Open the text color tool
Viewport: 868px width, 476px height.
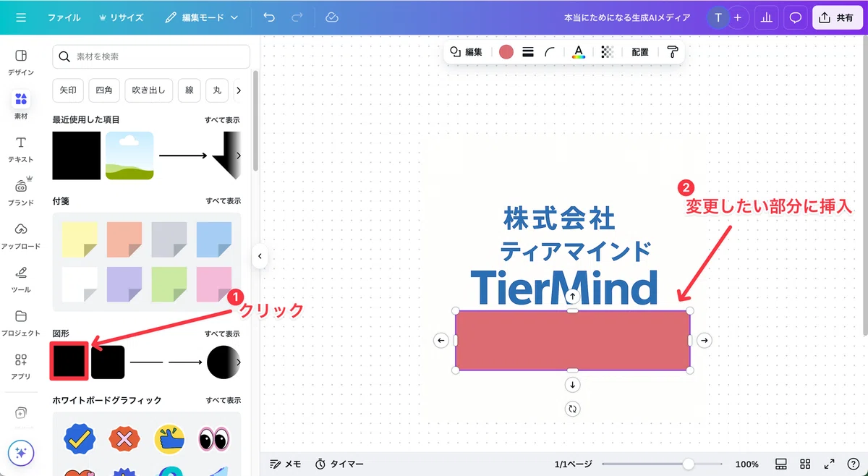click(578, 51)
